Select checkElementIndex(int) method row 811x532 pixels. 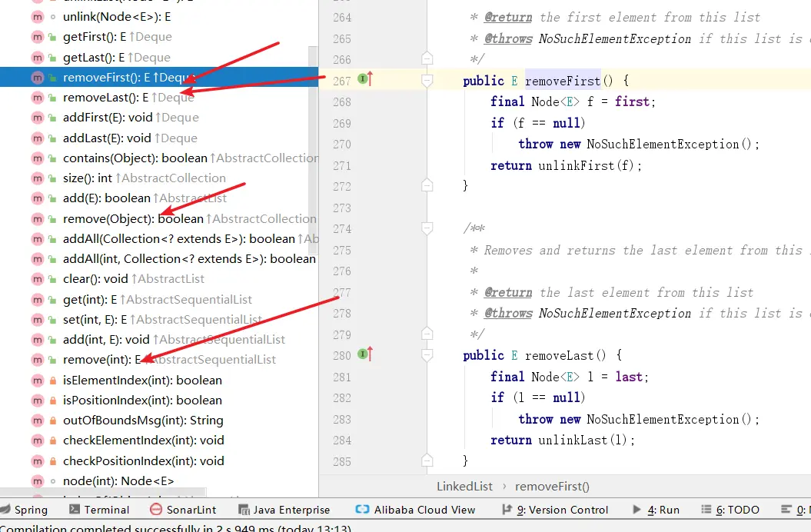159,441
